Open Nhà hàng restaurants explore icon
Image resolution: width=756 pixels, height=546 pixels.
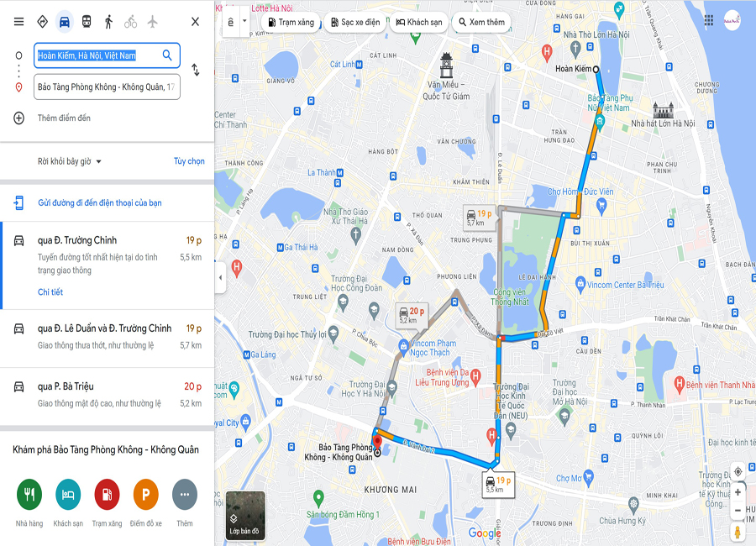pyautogui.click(x=29, y=495)
